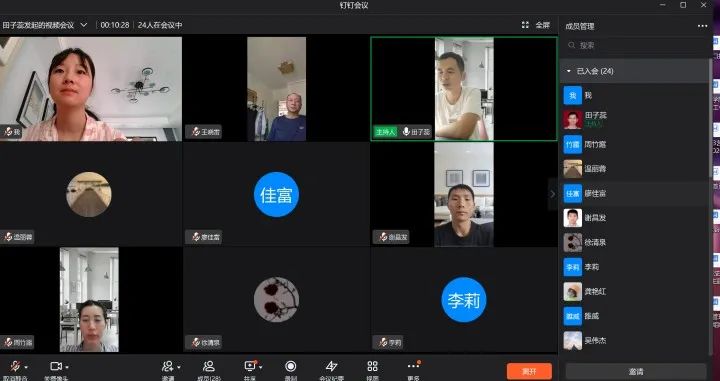Open the 更多 more options icon
720x381 pixels.
pos(413,366)
